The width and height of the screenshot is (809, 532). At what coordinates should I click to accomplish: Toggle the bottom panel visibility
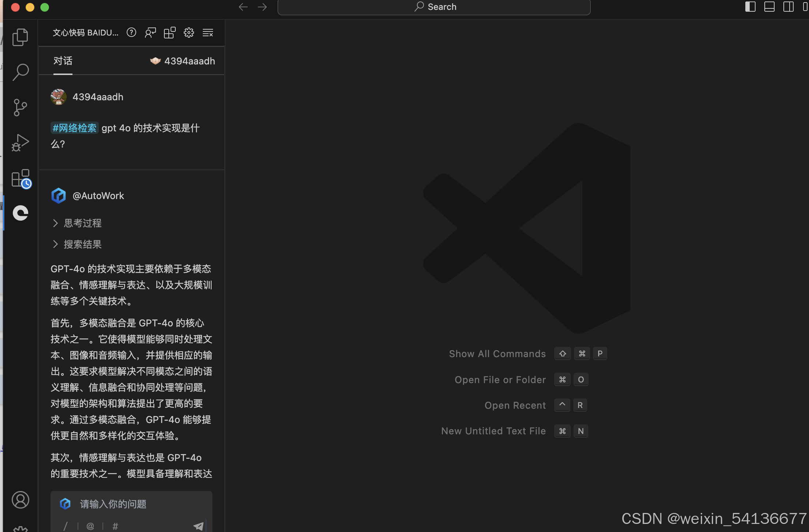coord(769,7)
